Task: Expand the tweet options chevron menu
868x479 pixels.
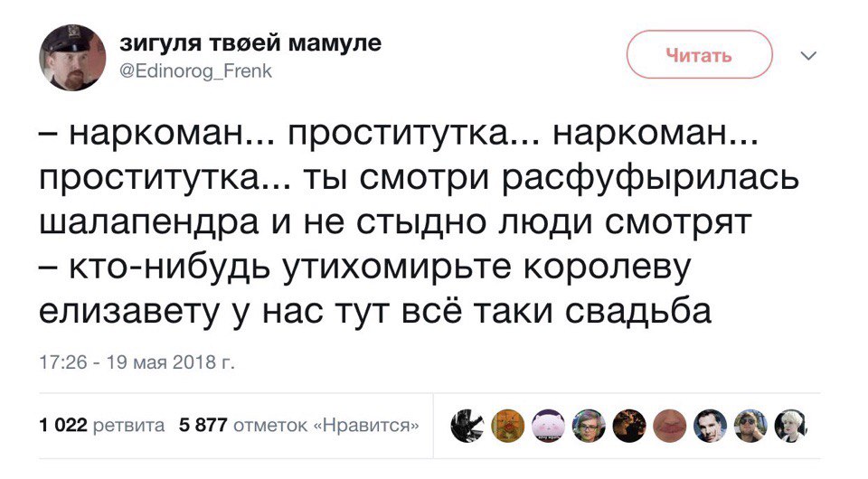Action: point(809,55)
